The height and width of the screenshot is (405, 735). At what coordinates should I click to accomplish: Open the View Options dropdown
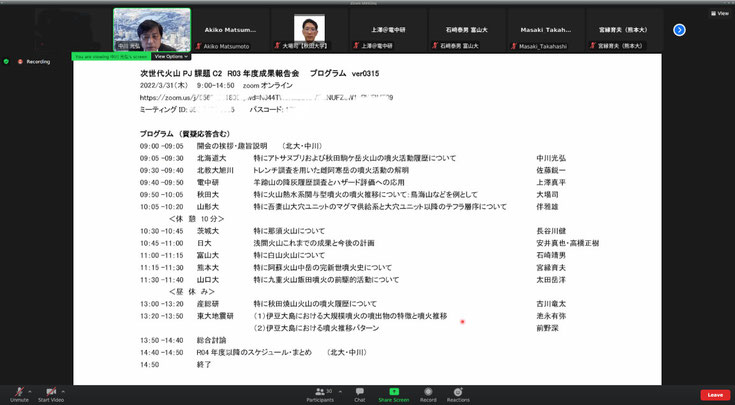171,56
